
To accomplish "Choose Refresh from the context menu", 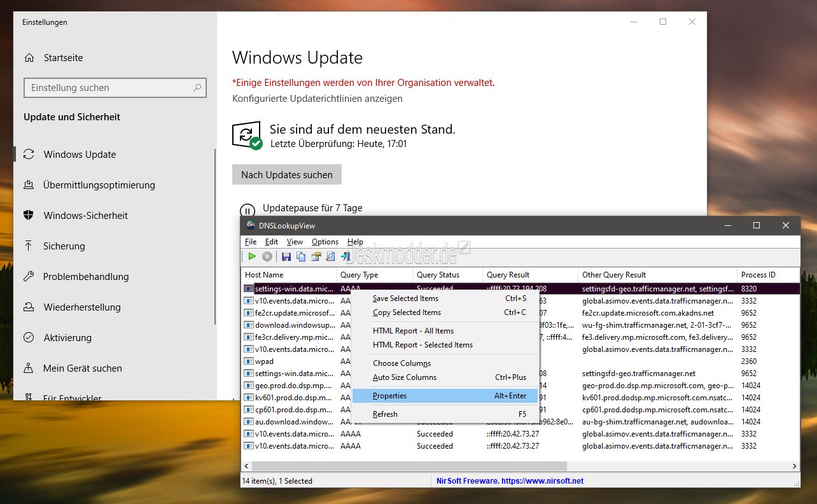I will 445,414.
